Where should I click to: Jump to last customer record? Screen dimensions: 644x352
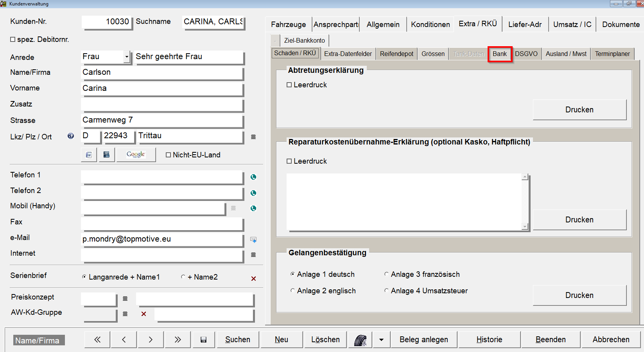tap(178, 339)
